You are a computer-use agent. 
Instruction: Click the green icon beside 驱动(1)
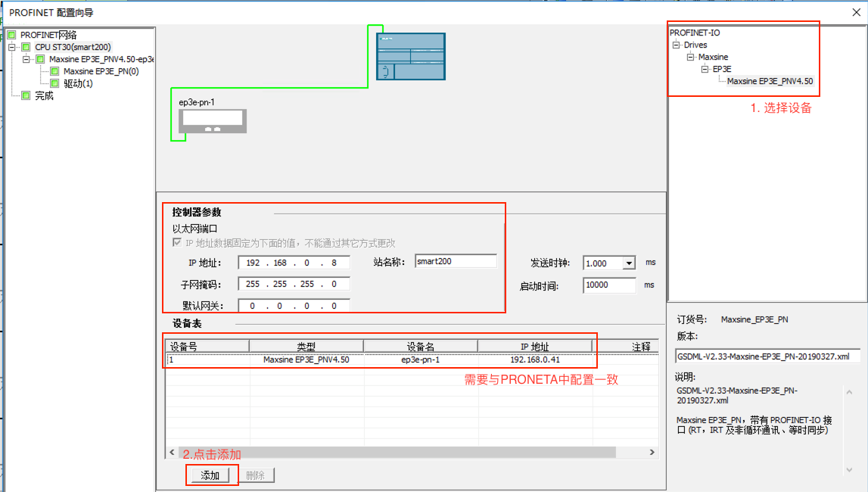pyautogui.click(x=54, y=83)
